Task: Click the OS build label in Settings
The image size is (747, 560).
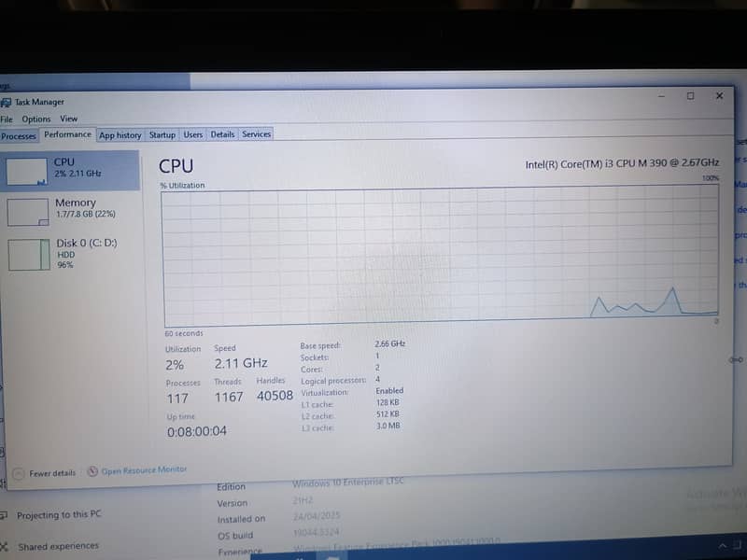Action: pyautogui.click(x=235, y=536)
